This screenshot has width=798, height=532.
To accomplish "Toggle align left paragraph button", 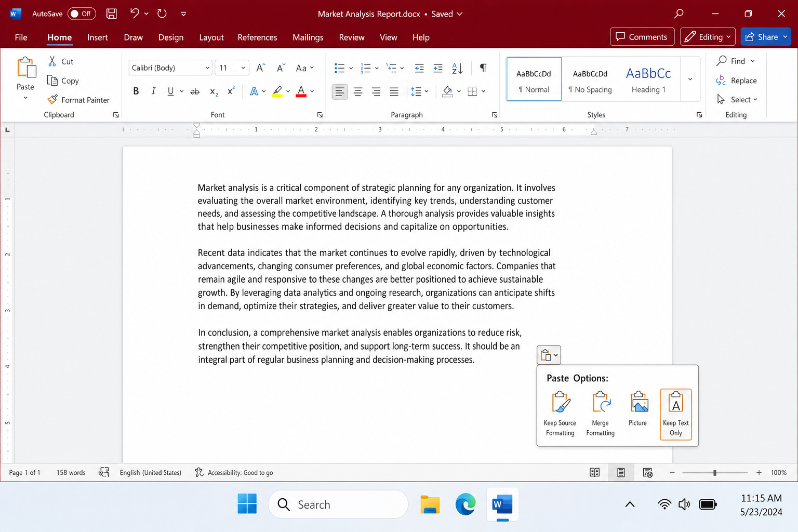I will point(340,92).
